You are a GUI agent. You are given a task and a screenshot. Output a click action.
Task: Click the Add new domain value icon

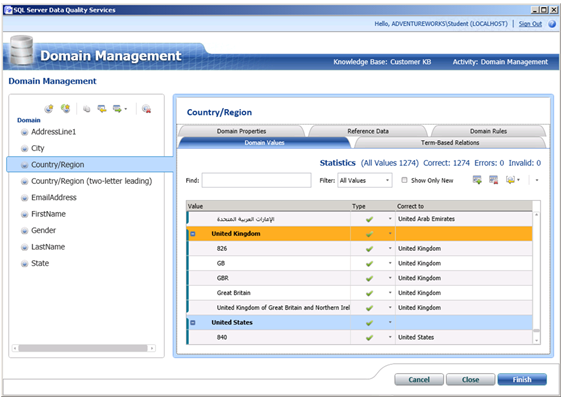pyautogui.click(x=477, y=180)
